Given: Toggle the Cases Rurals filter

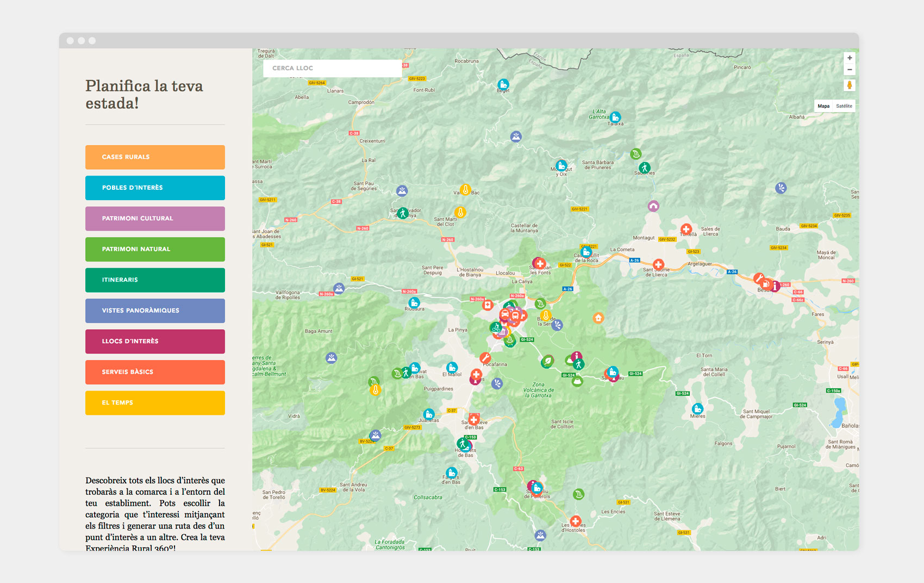Looking at the screenshot, I should (x=155, y=157).
